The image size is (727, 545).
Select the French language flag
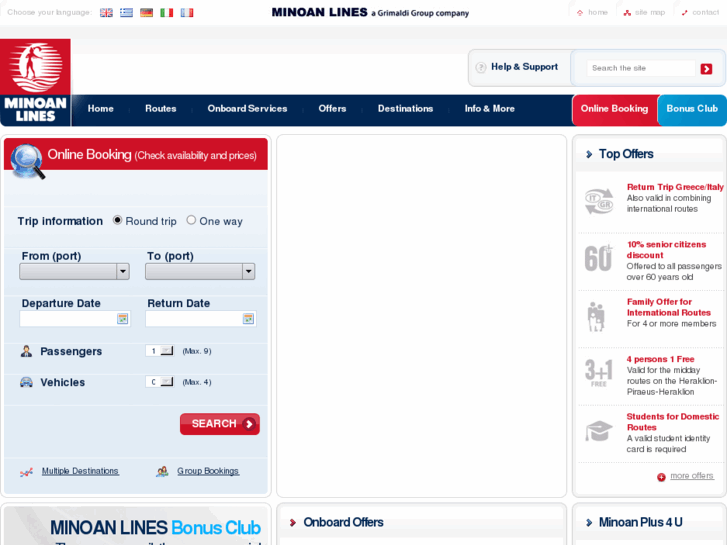pos(187,13)
